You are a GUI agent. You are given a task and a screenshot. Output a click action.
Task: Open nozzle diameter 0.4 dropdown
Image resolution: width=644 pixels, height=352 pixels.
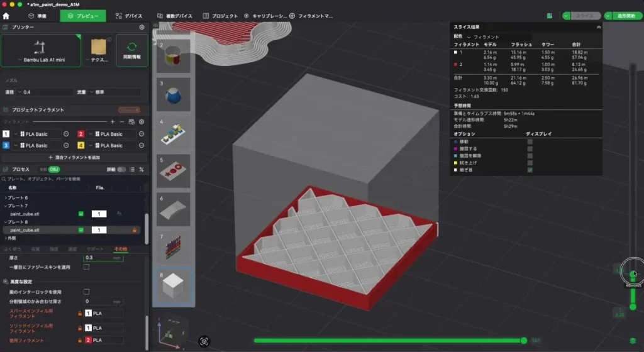click(x=45, y=92)
